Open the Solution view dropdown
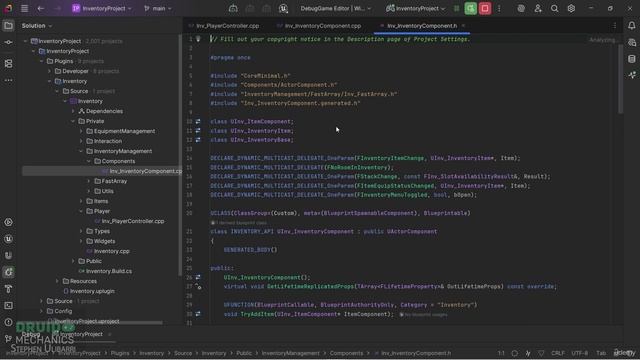The height and width of the screenshot is (360, 640). [37, 26]
